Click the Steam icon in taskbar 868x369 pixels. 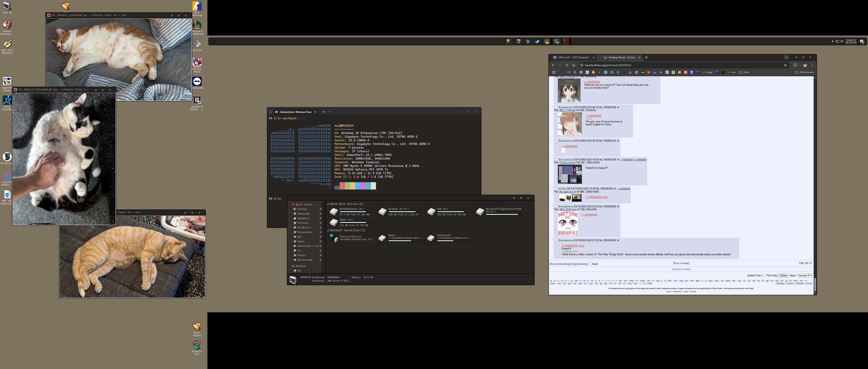[537, 42]
